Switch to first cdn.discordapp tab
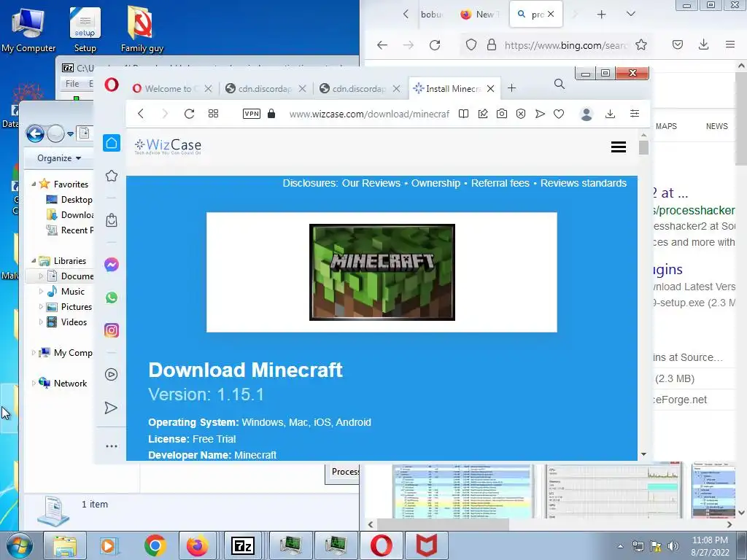The width and height of the screenshot is (747, 560). point(266,88)
